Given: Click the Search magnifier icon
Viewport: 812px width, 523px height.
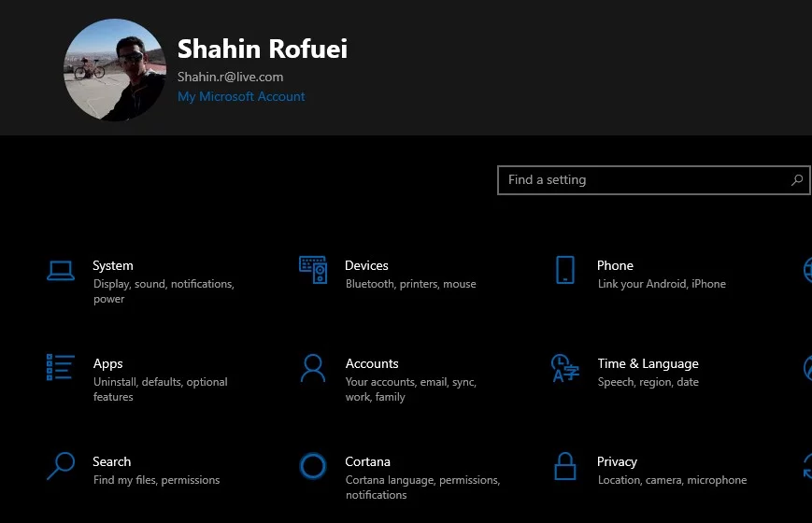Looking at the screenshot, I should tap(61, 465).
